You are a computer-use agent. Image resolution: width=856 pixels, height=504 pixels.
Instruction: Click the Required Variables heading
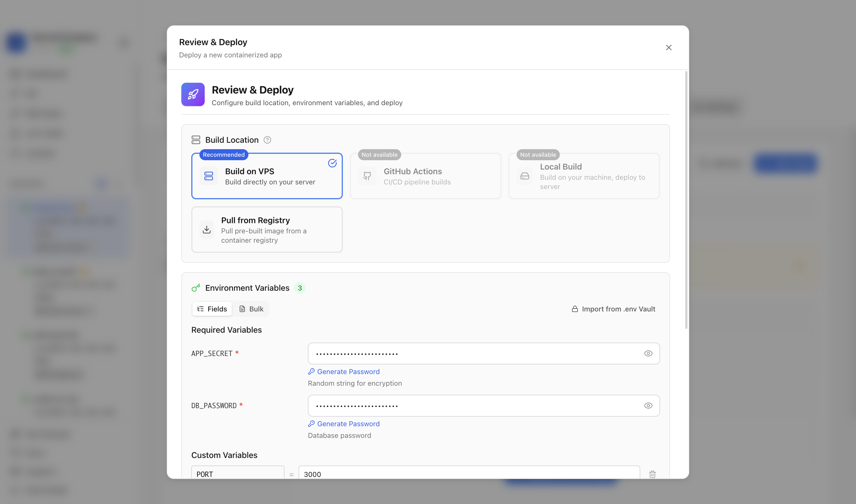point(226,330)
